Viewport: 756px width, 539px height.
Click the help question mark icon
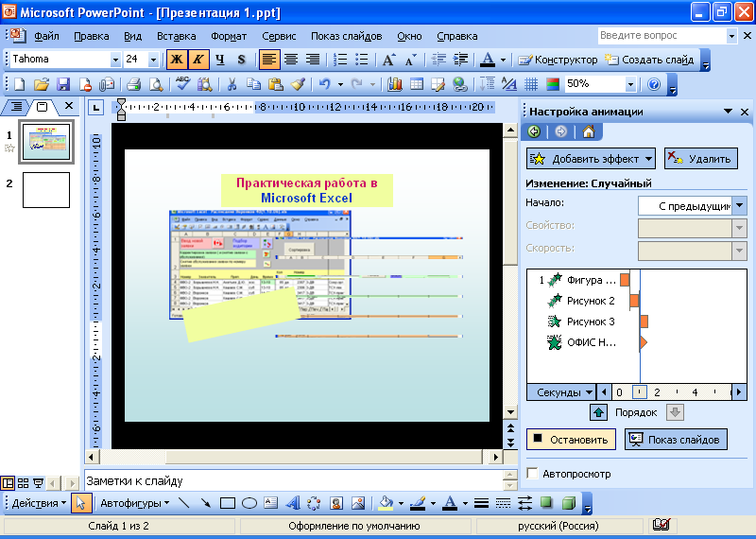654,84
